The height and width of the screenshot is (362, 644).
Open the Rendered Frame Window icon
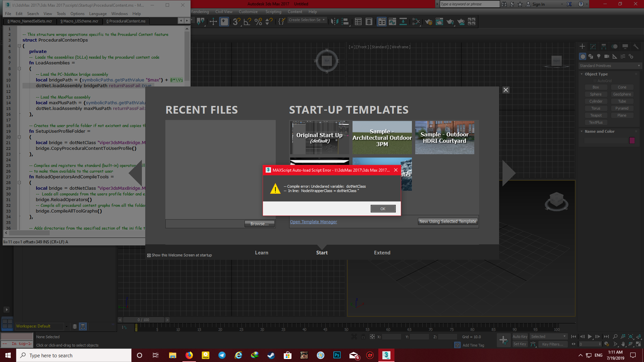tap(439, 22)
